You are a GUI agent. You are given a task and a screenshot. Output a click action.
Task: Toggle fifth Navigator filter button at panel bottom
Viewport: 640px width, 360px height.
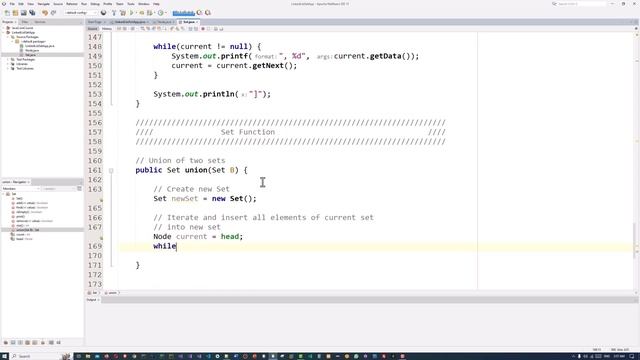coord(35,342)
